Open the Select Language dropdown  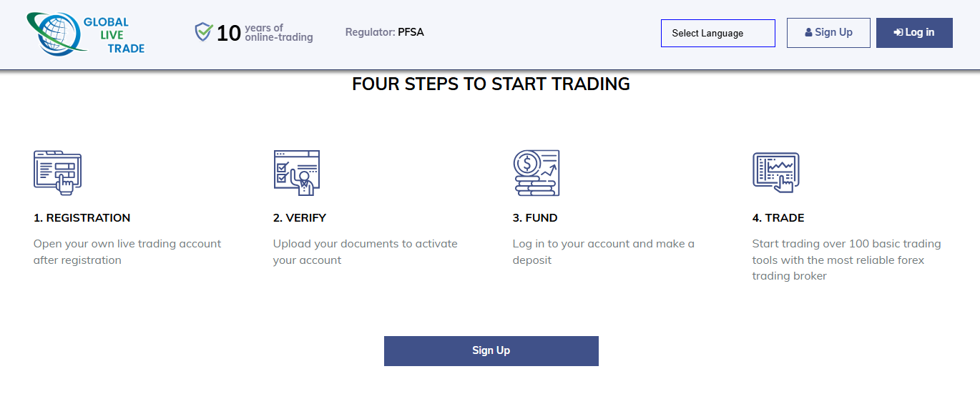pyautogui.click(x=717, y=34)
